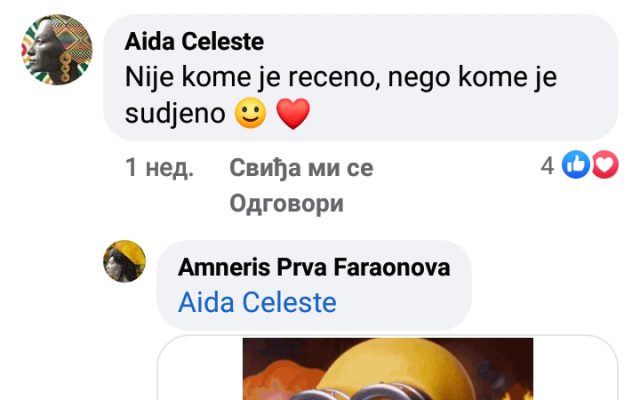Click white border of attached image card
This screenshot has width=640, height=400.
[x=200, y=367]
